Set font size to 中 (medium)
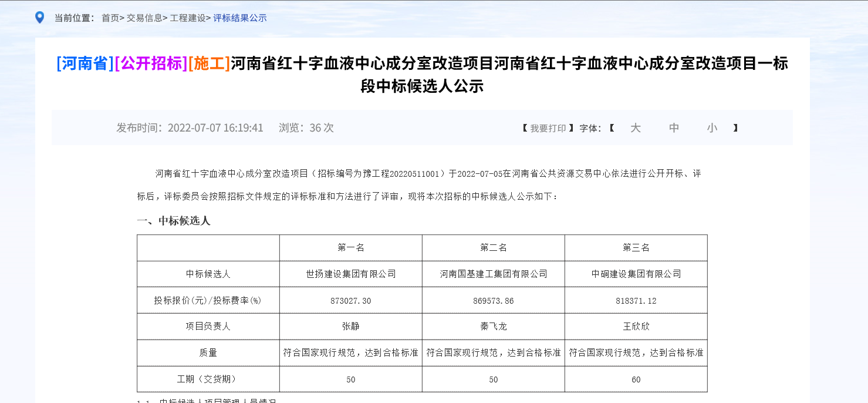868x403 pixels. (x=674, y=127)
